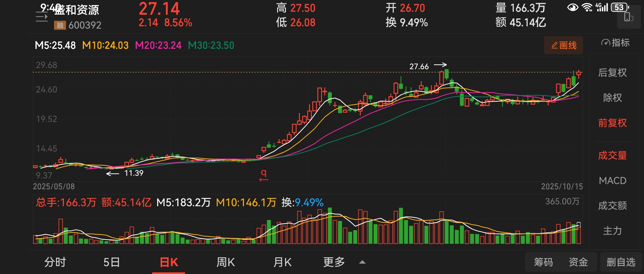
Task: Click the stock list menu icon
Action: [x=42, y=17]
